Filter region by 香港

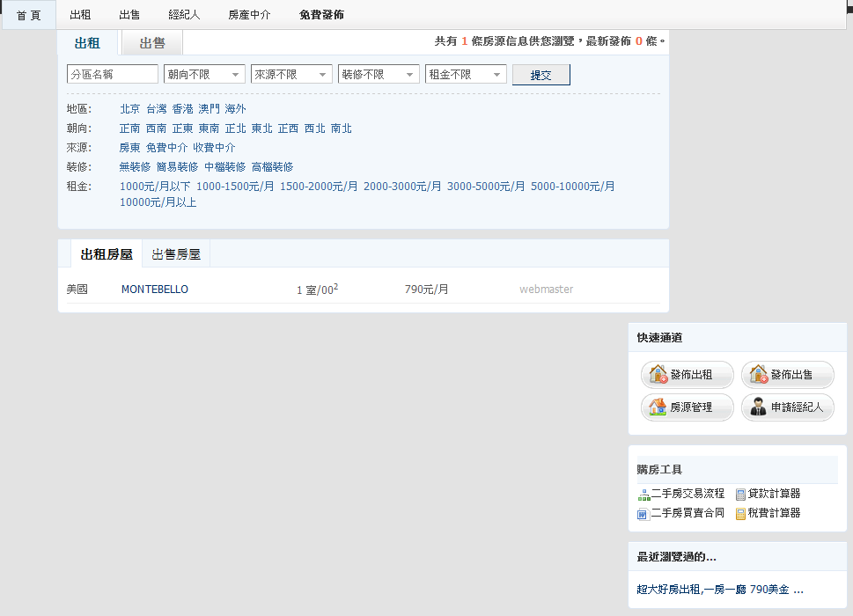click(x=183, y=109)
